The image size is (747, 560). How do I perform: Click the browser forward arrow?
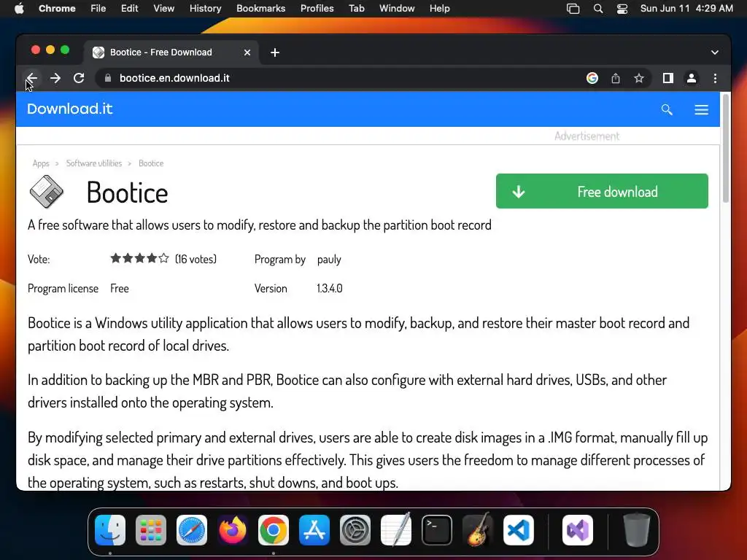tap(55, 78)
